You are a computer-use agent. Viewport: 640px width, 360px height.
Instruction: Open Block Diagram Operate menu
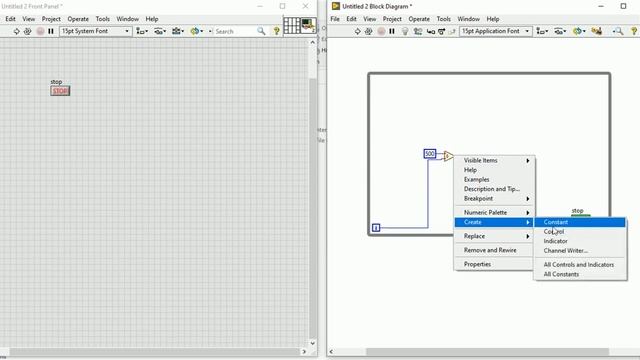tap(419, 19)
